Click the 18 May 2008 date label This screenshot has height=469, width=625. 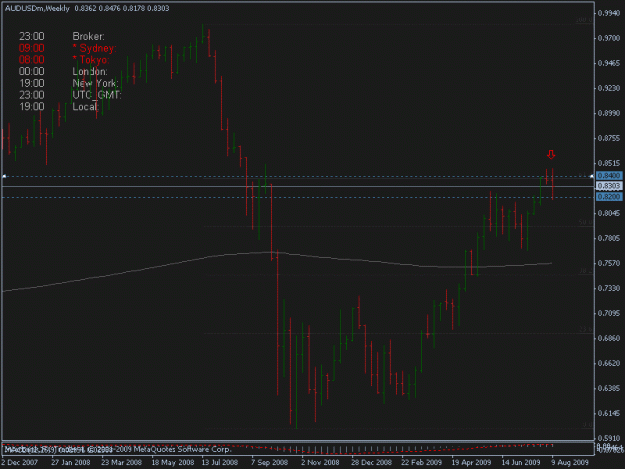click(173, 462)
